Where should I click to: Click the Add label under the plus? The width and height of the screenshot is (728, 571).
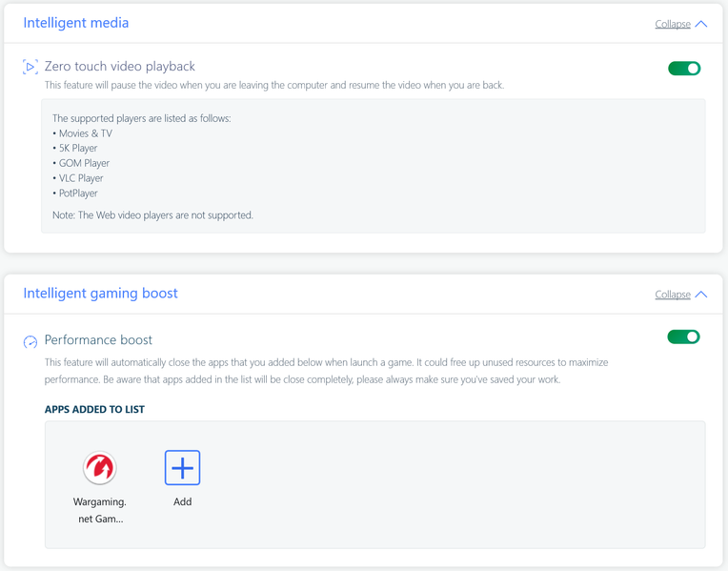[x=182, y=501]
